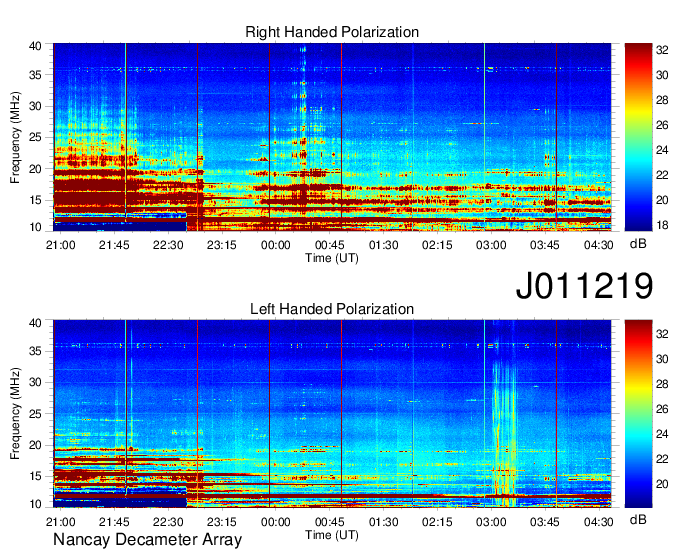Click 15 MHz tick on Left Handed frequency axis

(x=35, y=476)
